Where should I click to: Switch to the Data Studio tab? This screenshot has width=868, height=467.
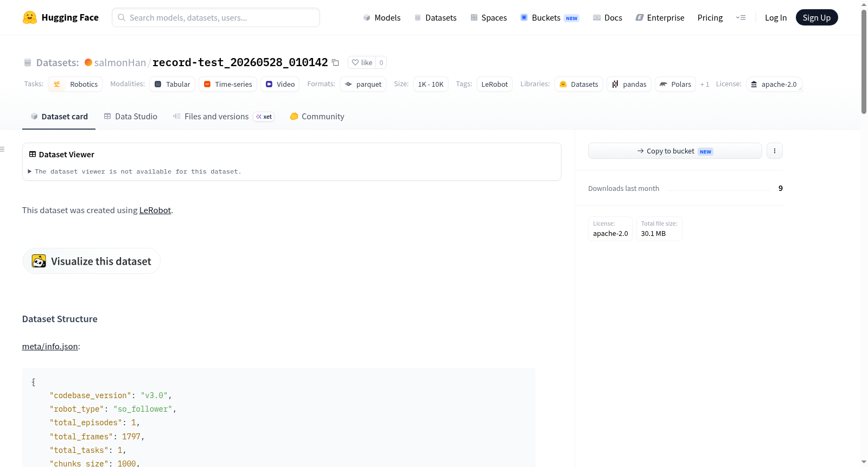click(x=131, y=116)
